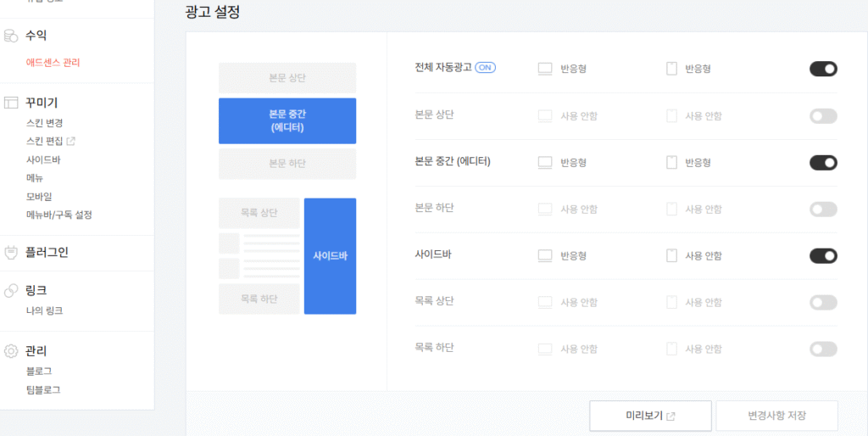Select the blue 사이드바 placement block
Image resolution: width=868 pixels, height=436 pixels.
pyautogui.click(x=330, y=256)
